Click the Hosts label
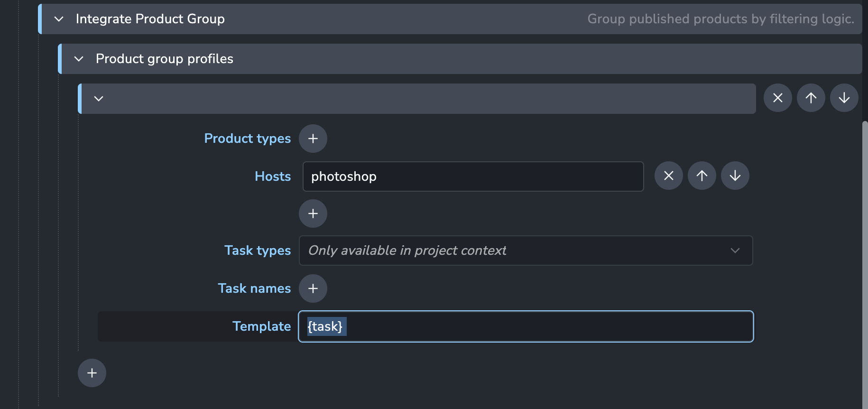The height and width of the screenshot is (409, 868). [x=273, y=177]
